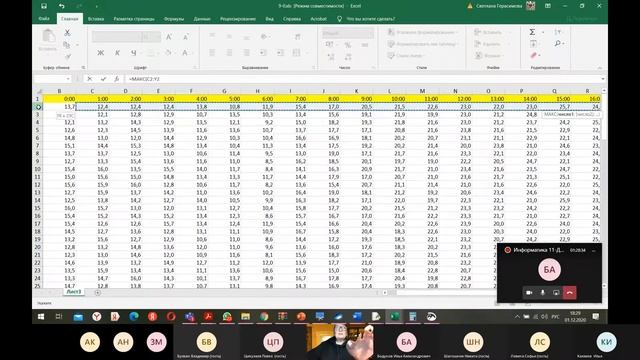This screenshot has width=640, height=360.
Task: Open Cell Styles gallery
Action: point(406,56)
